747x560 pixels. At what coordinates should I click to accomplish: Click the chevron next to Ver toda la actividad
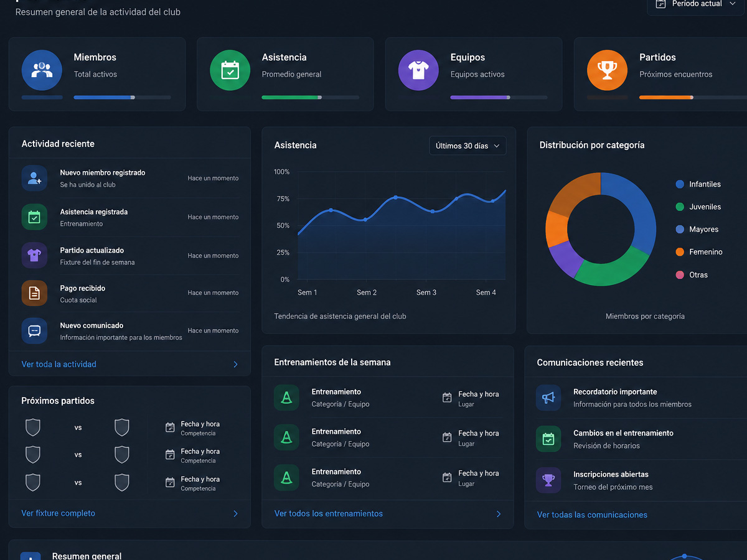[235, 365]
